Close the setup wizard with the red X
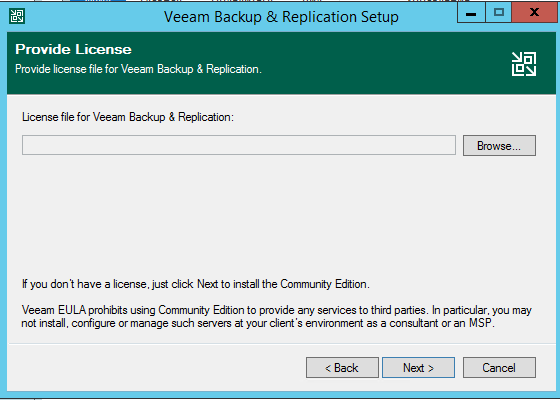 point(534,13)
